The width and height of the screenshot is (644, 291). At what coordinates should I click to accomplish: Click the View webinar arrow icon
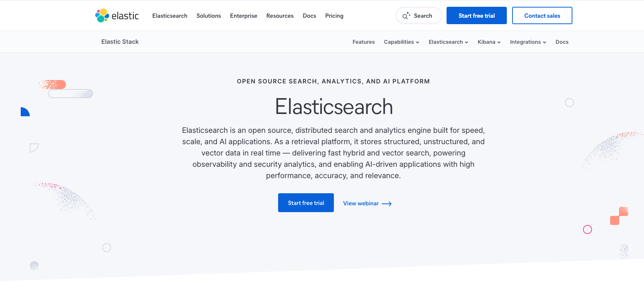click(387, 204)
